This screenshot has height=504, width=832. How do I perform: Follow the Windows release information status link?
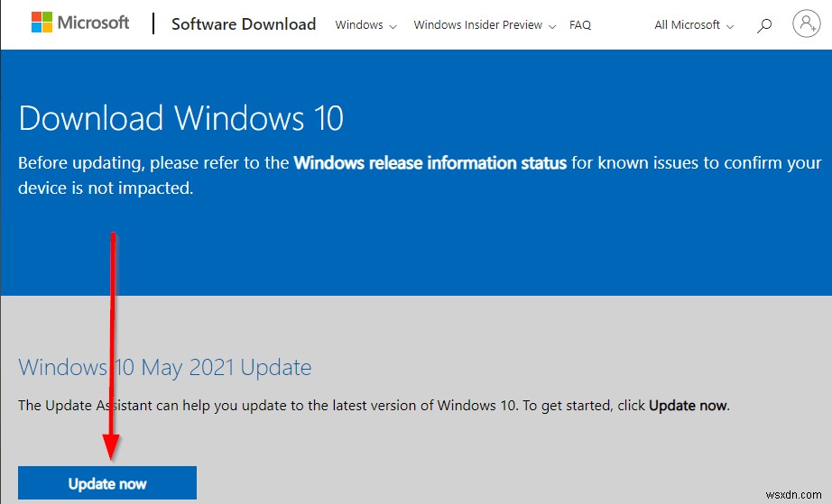[x=430, y=163]
